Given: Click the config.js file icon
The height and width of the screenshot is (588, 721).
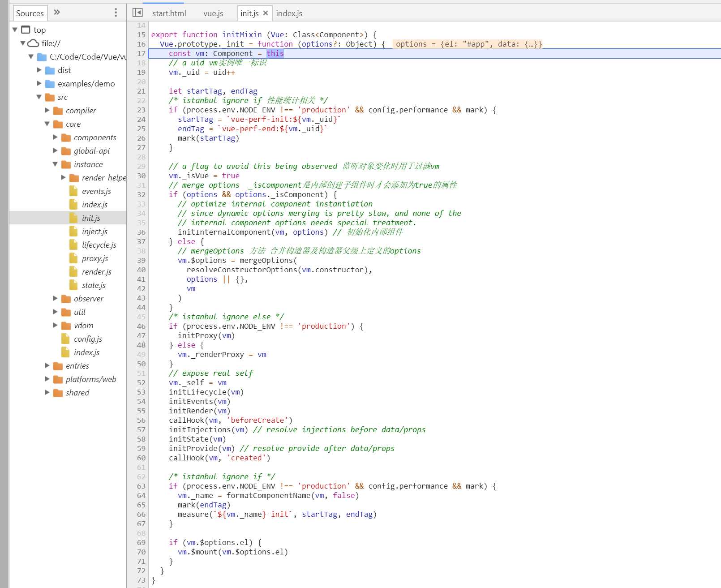Looking at the screenshot, I should [x=66, y=339].
